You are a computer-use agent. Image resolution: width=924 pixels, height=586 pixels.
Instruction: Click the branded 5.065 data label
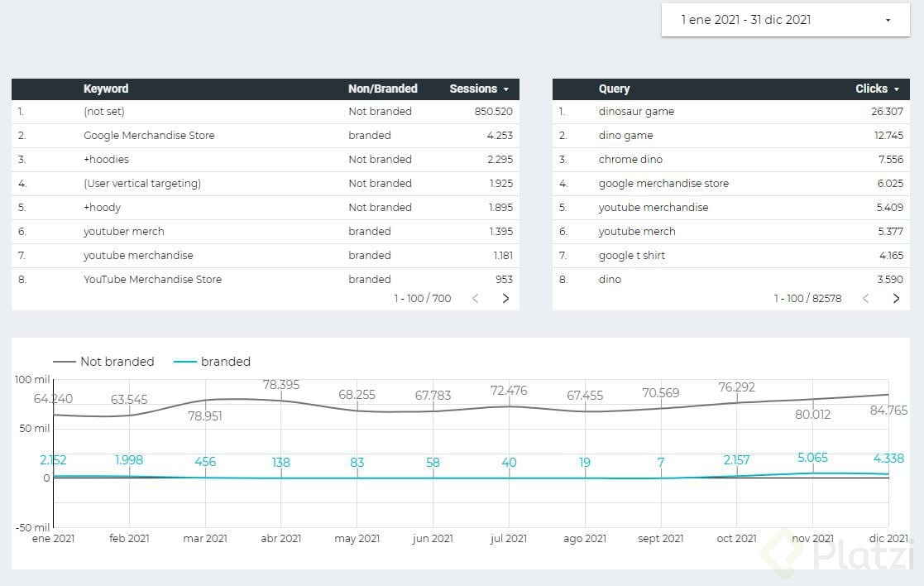click(x=812, y=458)
